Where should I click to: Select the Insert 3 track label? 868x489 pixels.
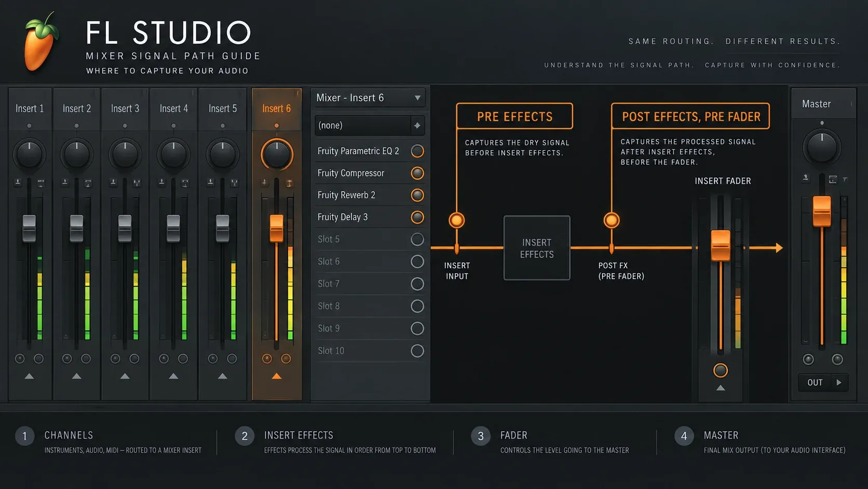[125, 109]
